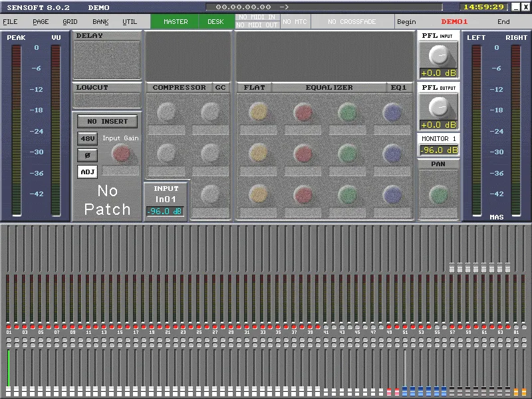Click the red button above channel 49

[x=389, y=327]
